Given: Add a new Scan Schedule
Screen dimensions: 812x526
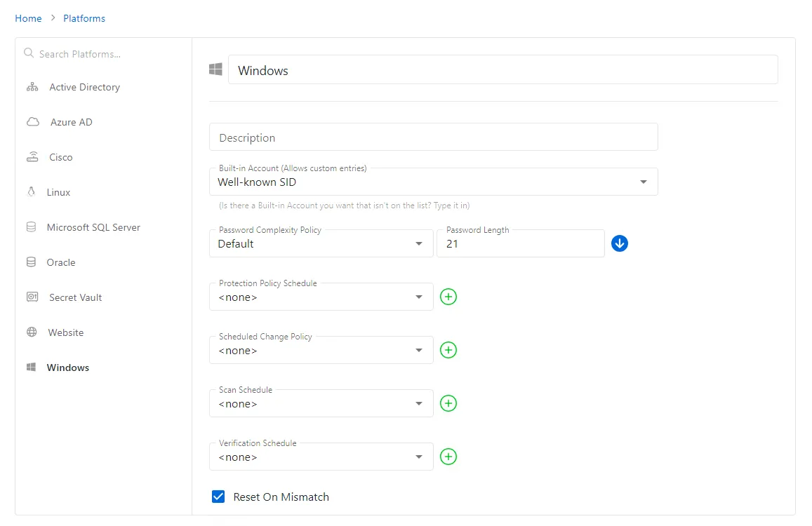Looking at the screenshot, I should point(448,403).
